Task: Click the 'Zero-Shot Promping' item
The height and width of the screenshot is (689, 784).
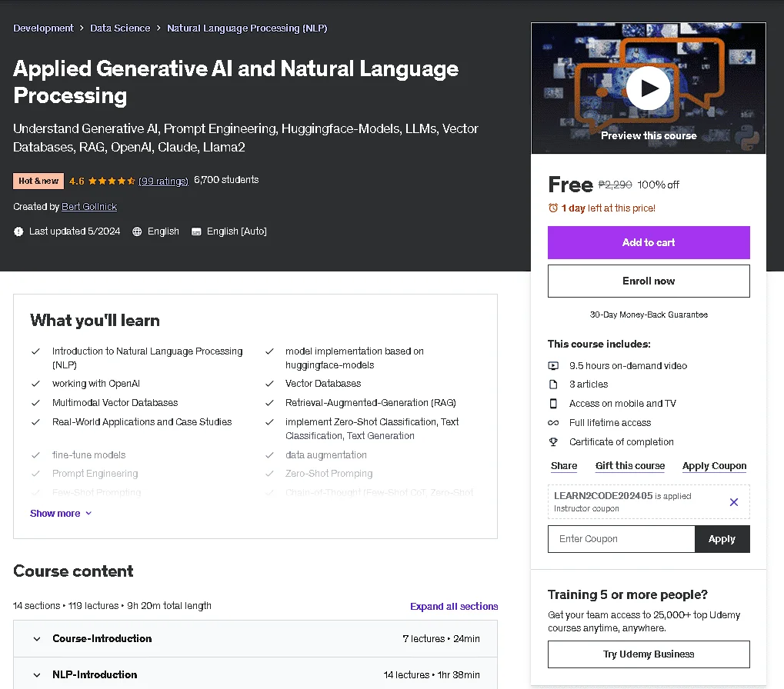Action: coord(329,474)
